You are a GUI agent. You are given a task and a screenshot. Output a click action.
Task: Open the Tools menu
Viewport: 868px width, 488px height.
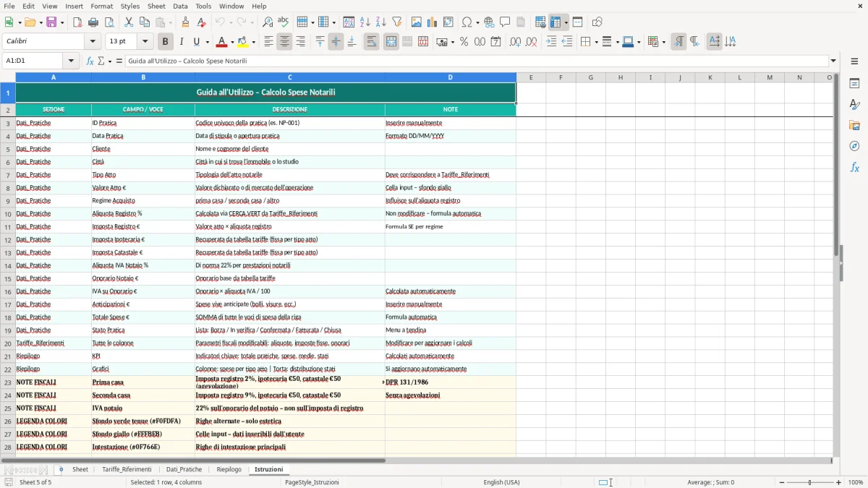203,6
